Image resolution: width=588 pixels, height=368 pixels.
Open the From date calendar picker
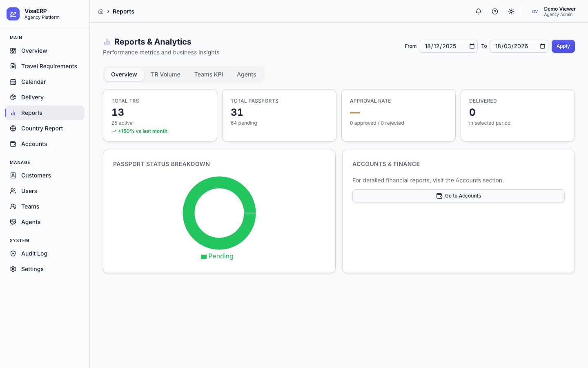(472, 46)
